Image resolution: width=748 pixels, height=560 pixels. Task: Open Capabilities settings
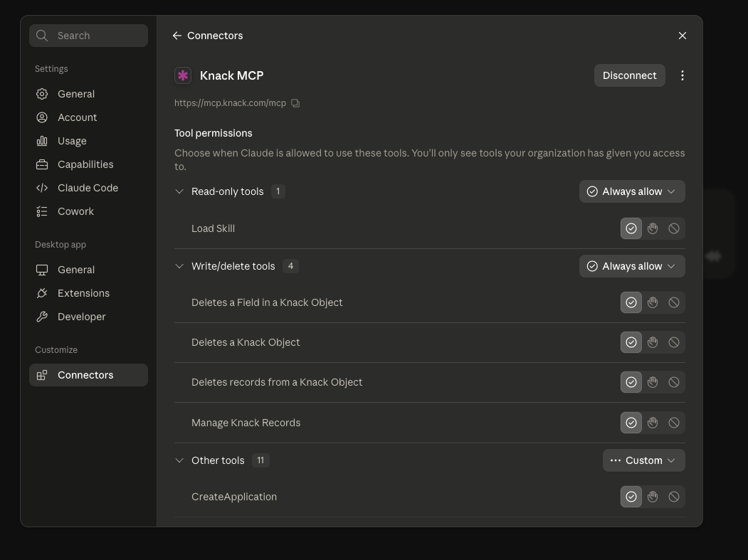pyautogui.click(x=88, y=164)
